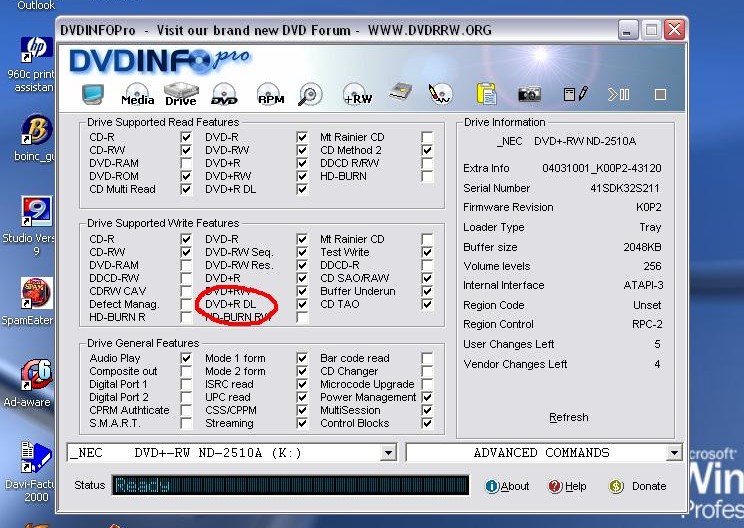This screenshot has height=528, width=744.
Task: Open the DVD disc toolbar icon
Action: (224, 94)
